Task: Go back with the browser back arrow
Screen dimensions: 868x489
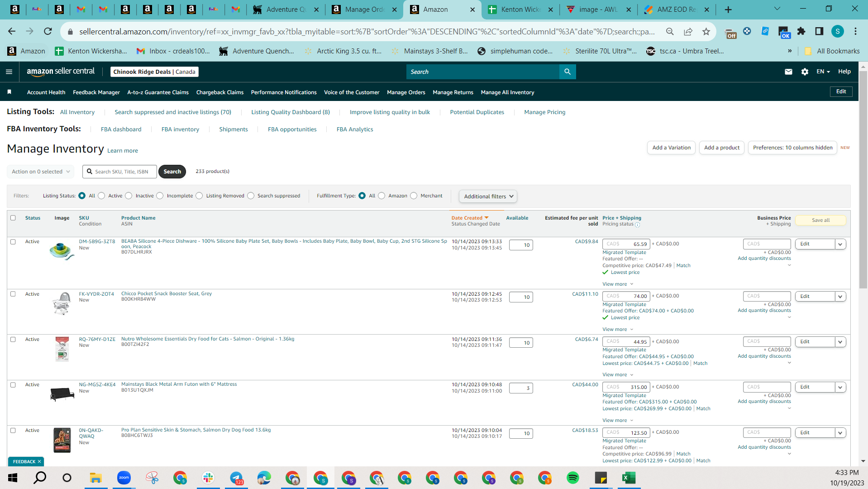Action: [x=12, y=31]
